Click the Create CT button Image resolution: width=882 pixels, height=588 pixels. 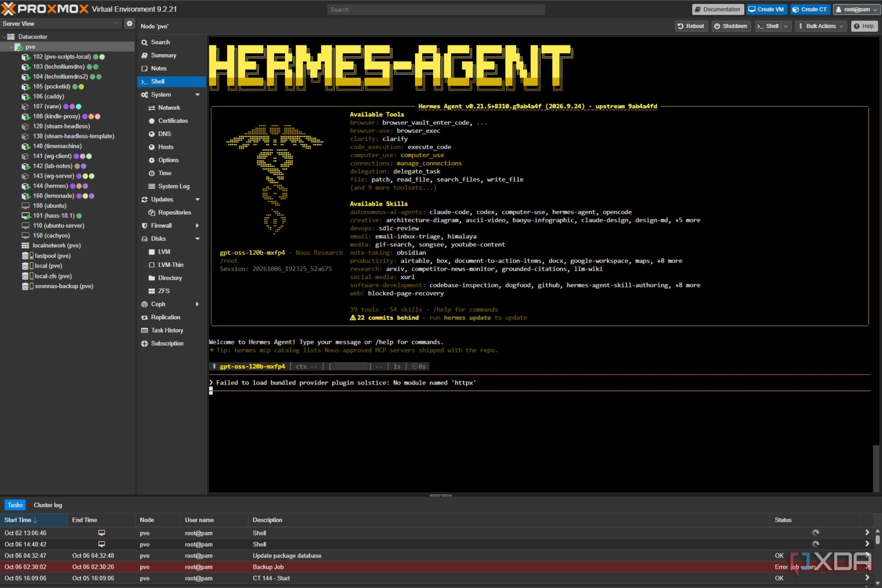(x=810, y=9)
